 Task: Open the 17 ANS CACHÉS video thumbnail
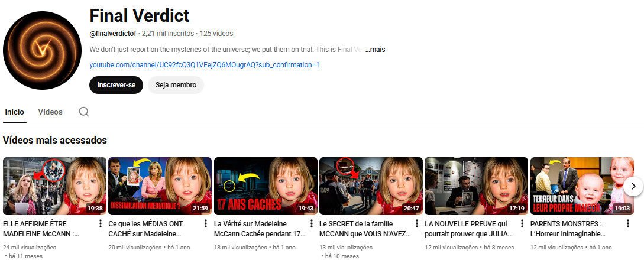pos(265,186)
